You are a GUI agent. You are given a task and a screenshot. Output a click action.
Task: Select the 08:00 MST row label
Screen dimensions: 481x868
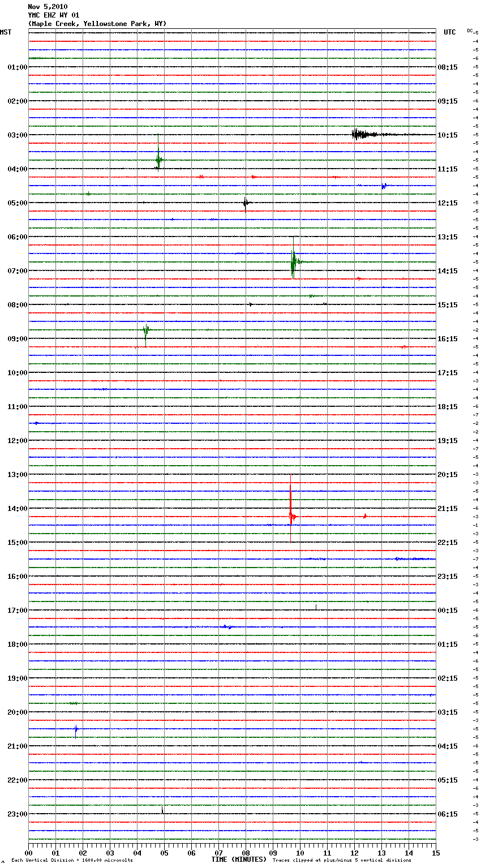coord(18,304)
